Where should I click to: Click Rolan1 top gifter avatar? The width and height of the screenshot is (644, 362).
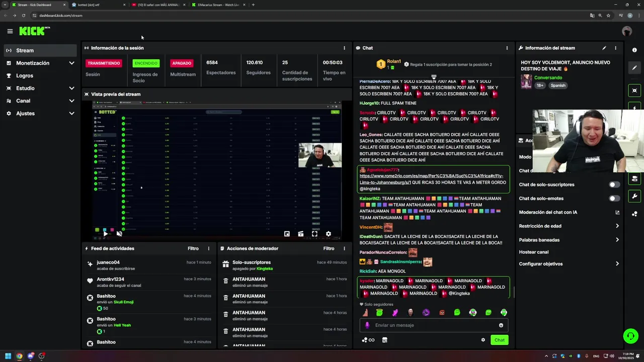coord(381,64)
